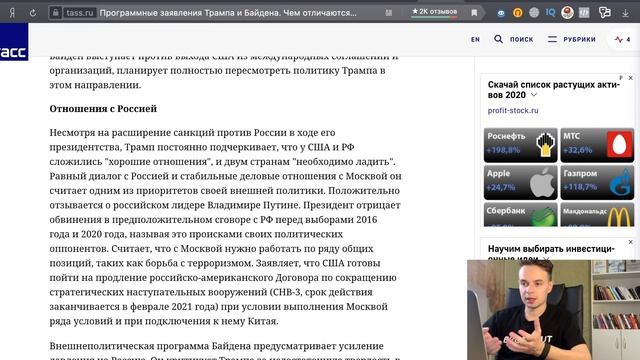
Task: Click the presenter webcam video overlay
Action: [x=553, y=310]
